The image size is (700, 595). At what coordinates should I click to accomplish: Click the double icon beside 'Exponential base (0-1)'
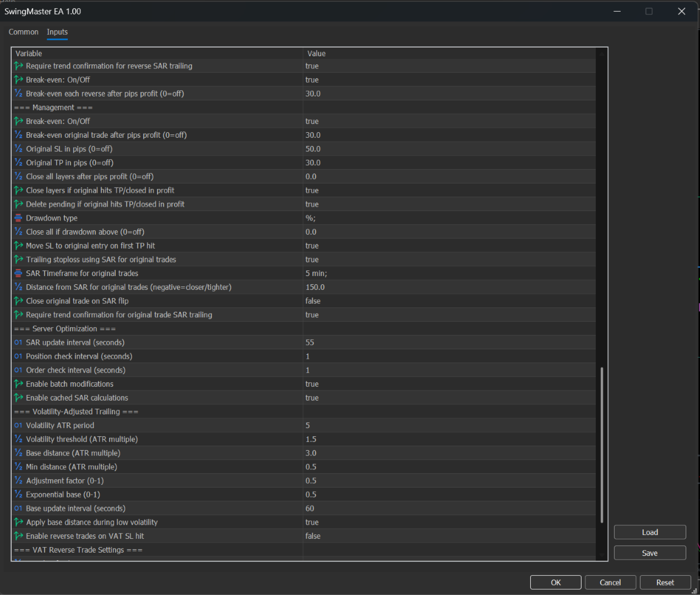18,495
